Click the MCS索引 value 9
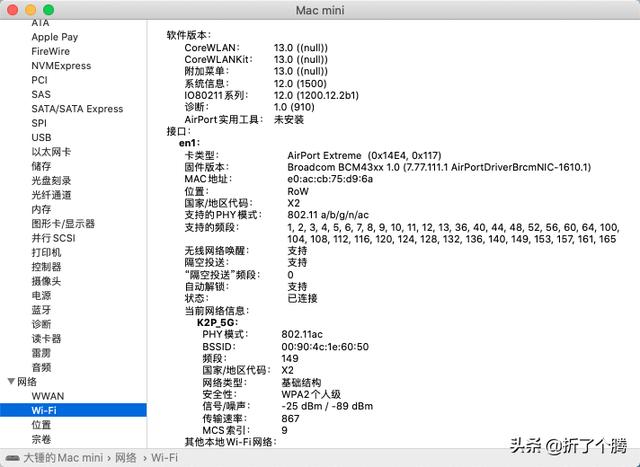The height and width of the screenshot is (467, 640). pos(284,430)
